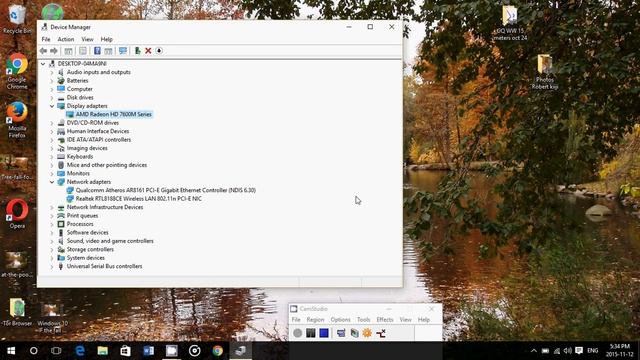Screen dimensions: 640x360
Task: Expand Sound, video and game controllers
Action: [x=52, y=241]
